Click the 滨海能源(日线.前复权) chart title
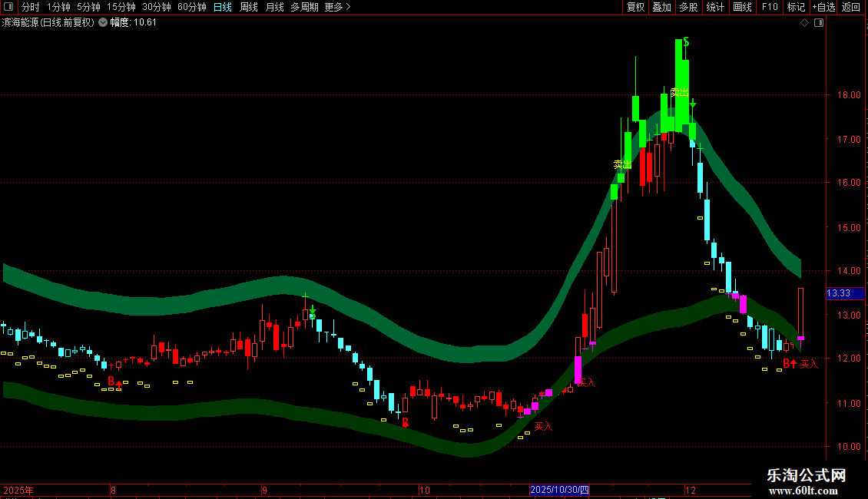 point(48,23)
